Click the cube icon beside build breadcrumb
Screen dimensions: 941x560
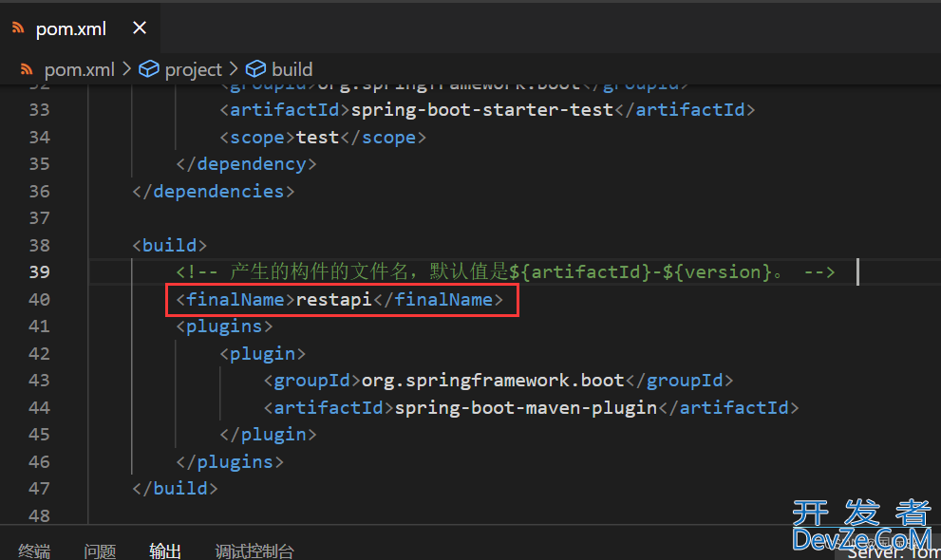tap(255, 69)
